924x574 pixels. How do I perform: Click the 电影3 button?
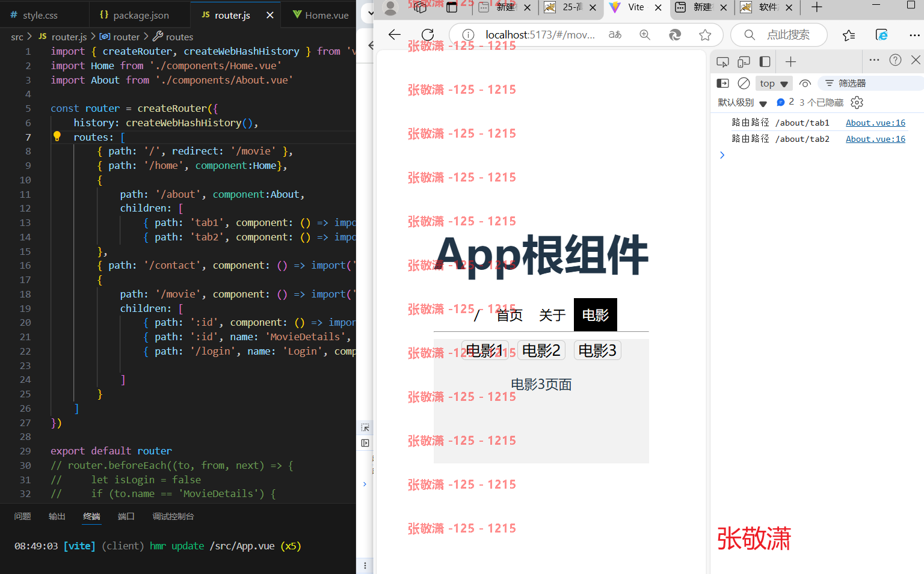(597, 350)
